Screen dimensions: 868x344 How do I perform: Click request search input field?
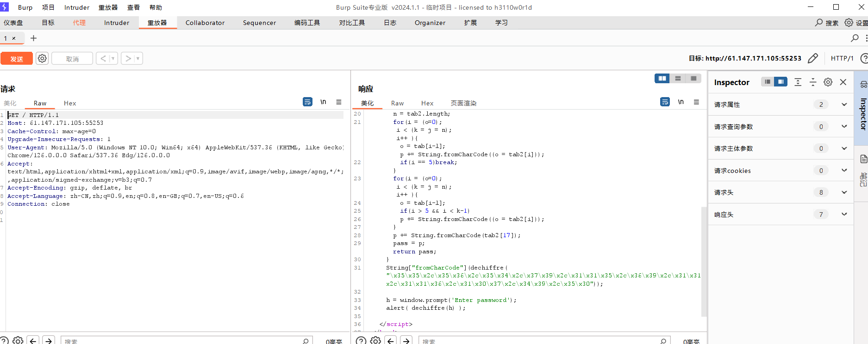coord(187,341)
